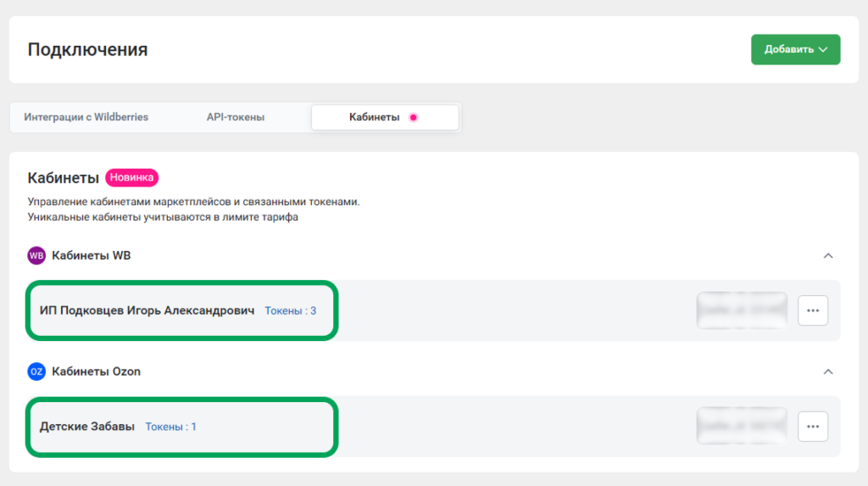Click text 'Уникальные кабинеты учитываются в лимите тарифа'
Viewport: 868px width, 486px height.
163,216
